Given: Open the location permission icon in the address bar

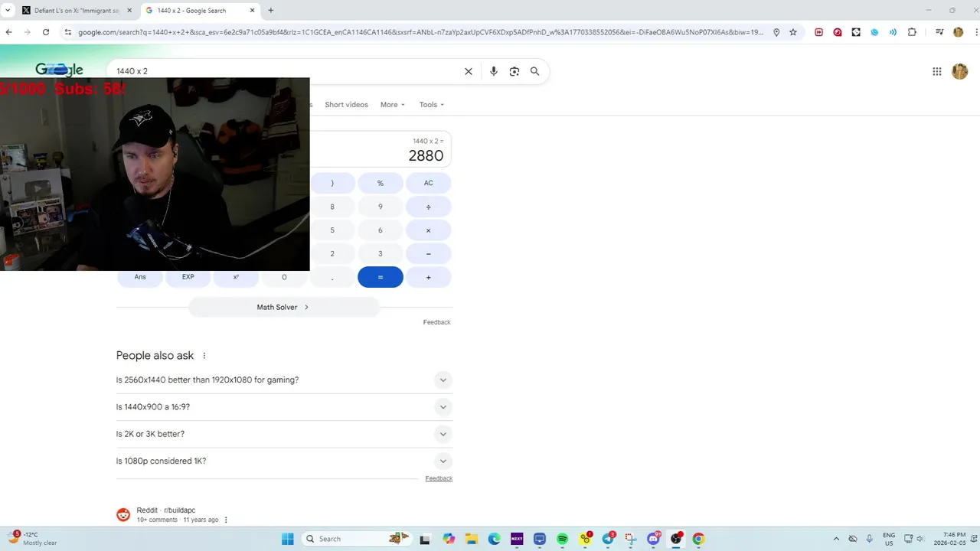Looking at the screenshot, I should click(776, 32).
